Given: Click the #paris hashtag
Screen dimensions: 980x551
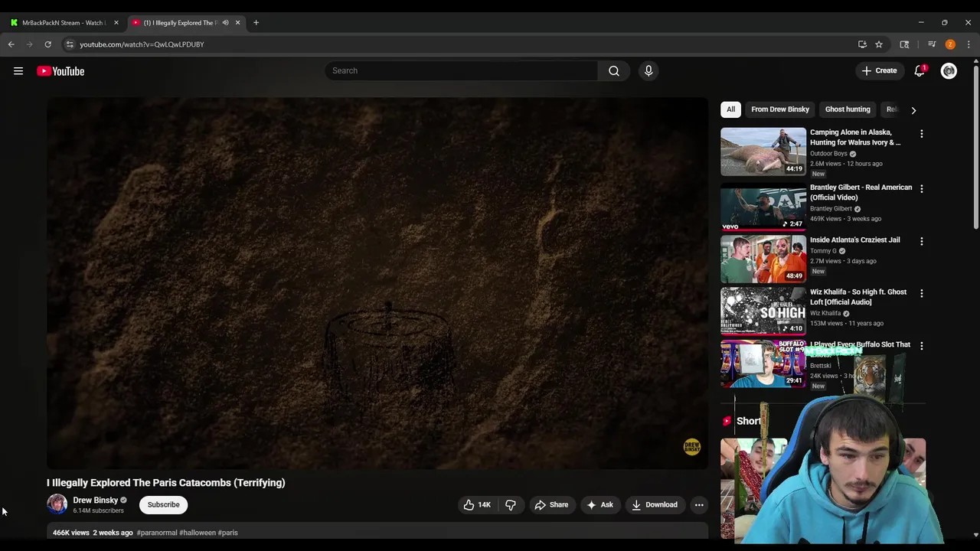Looking at the screenshot, I should point(228,533).
